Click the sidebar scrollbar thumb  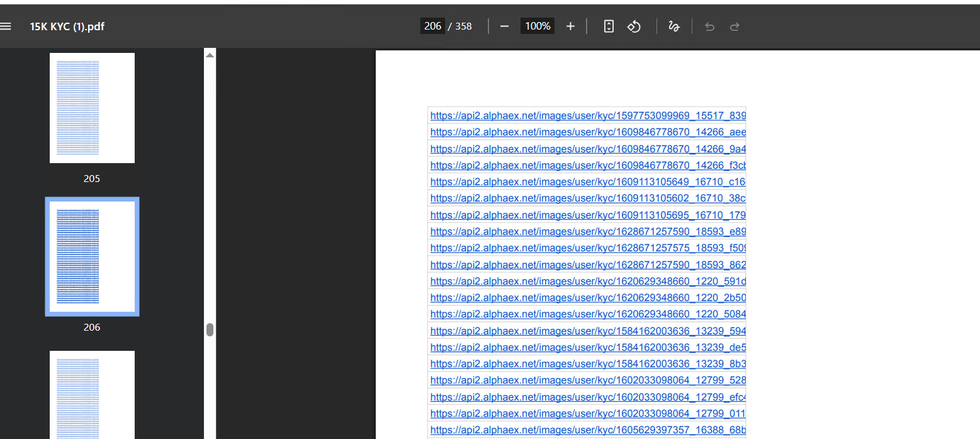tap(210, 330)
